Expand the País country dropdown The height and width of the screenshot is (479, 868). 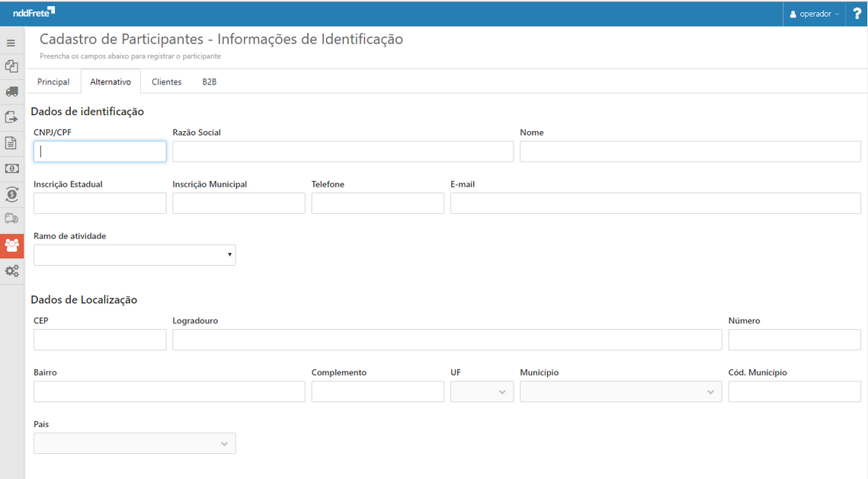pyautogui.click(x=134, y=443)
